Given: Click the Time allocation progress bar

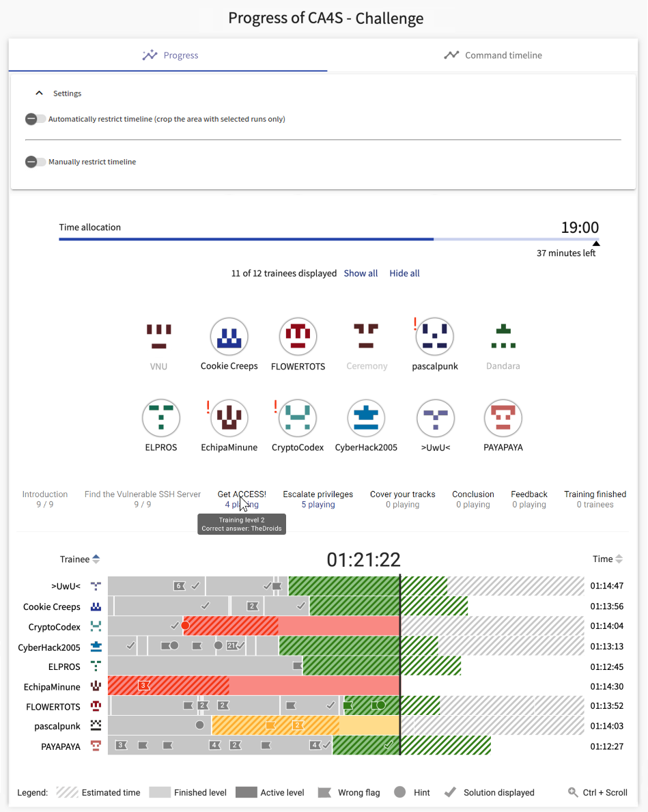Looking at the screenshot, I should tap(328, 239).
